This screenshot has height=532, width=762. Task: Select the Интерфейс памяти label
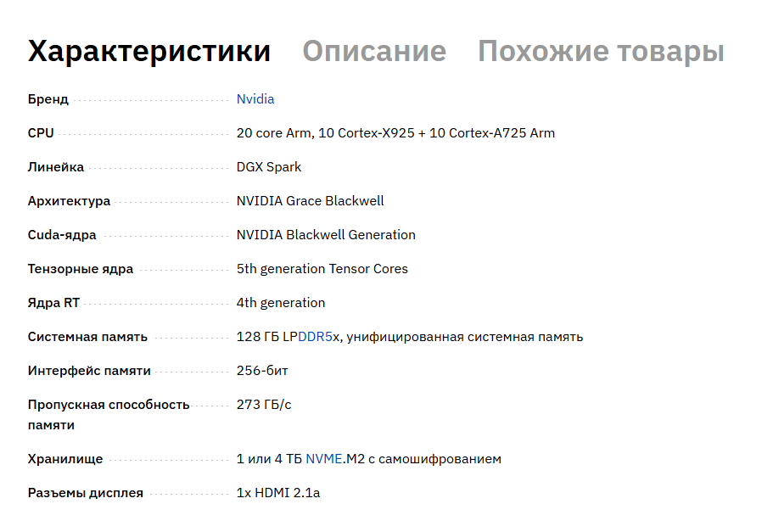(89, 371)
